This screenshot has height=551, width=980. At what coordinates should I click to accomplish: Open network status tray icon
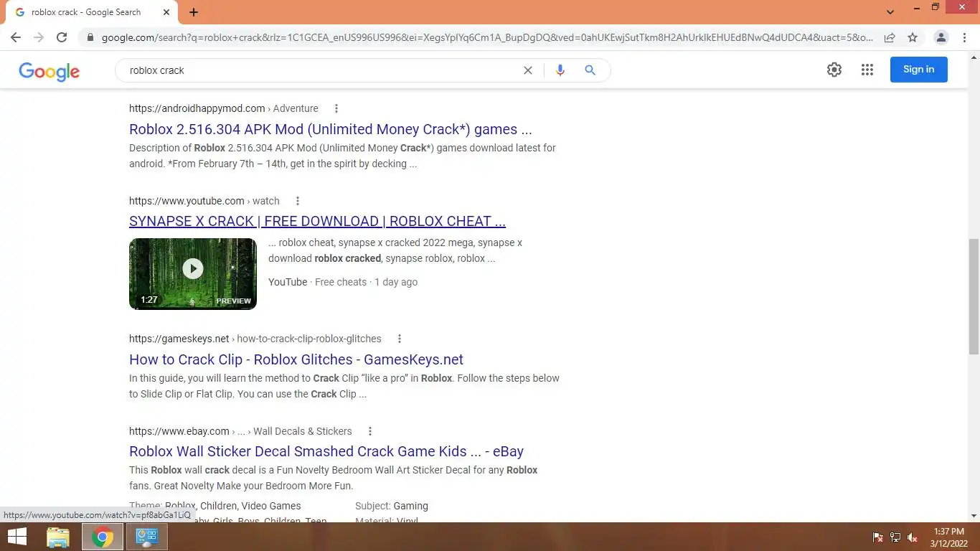[895, 537]
